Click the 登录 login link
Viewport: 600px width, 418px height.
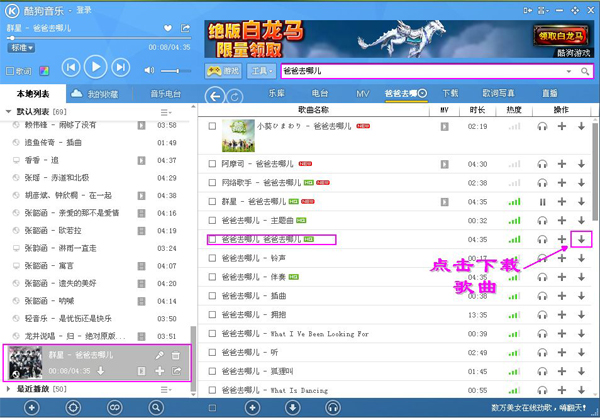click(84, 10)
